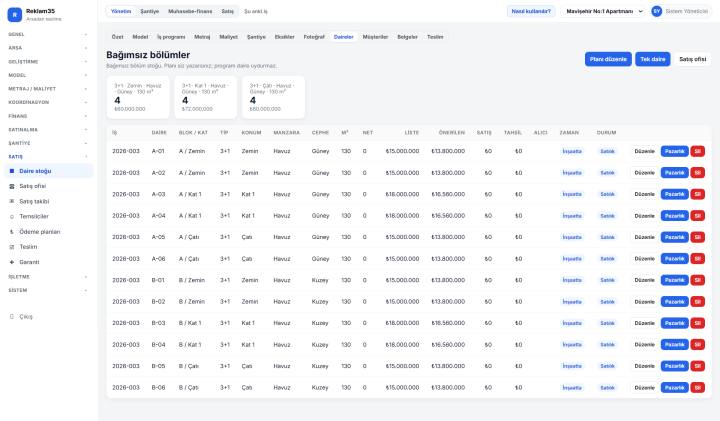The image size is (720, 421).
Task: Open the Müşteriler project tab
Action: [x=376, y=37]
